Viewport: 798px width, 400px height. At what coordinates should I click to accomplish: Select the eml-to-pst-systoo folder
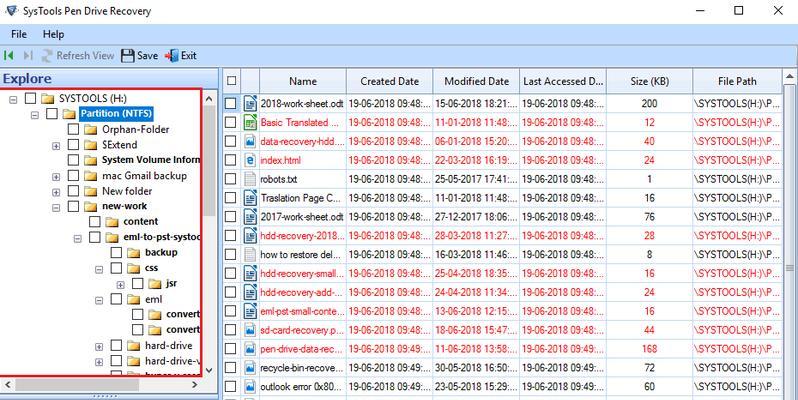point(162,237)
